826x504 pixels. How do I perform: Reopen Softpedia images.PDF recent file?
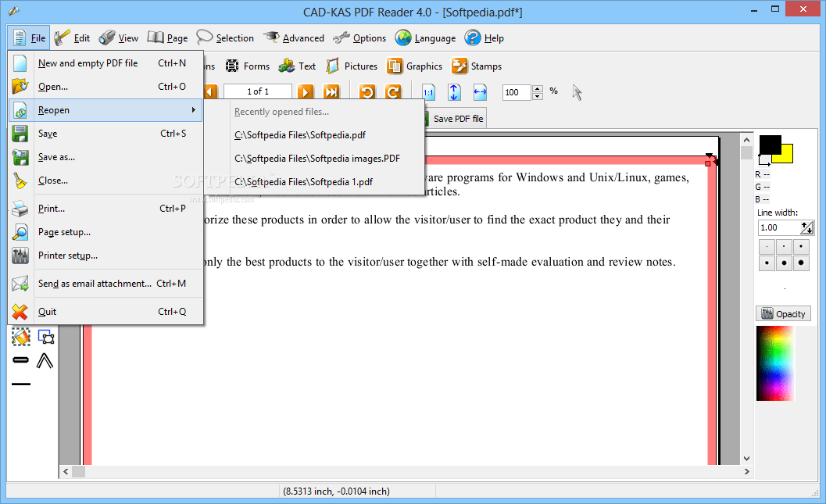pos(317,159)
